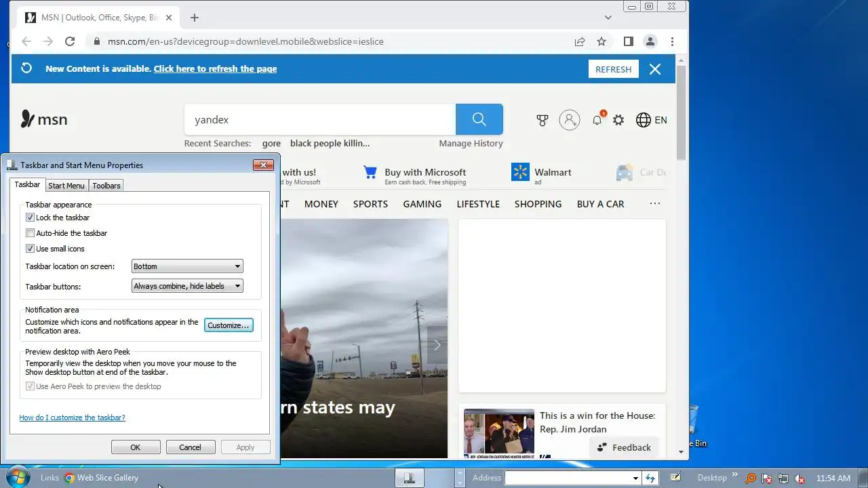Bookmark this page with the star icon

point(601,41)
